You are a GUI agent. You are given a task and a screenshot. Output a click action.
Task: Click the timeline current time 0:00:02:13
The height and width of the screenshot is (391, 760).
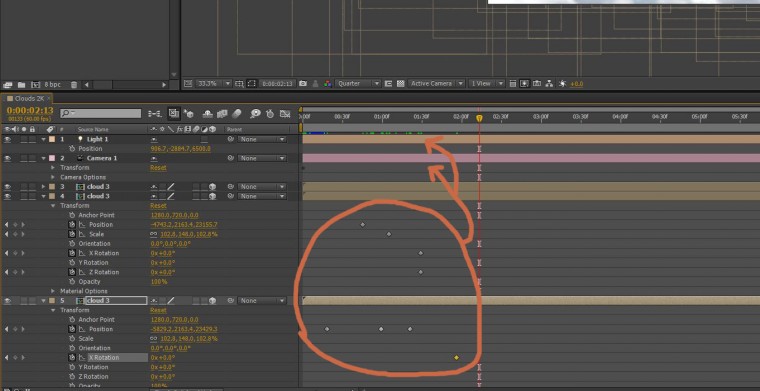click(x=30, y=110)
